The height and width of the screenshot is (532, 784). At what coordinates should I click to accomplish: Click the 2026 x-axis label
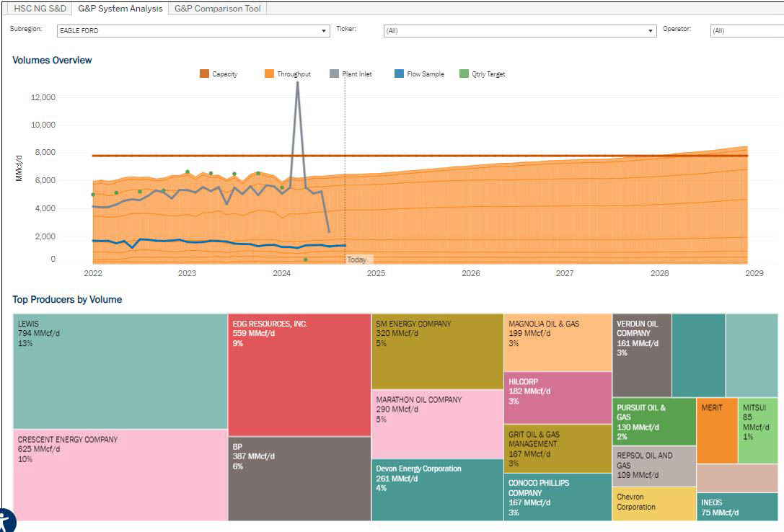(470, 273)
